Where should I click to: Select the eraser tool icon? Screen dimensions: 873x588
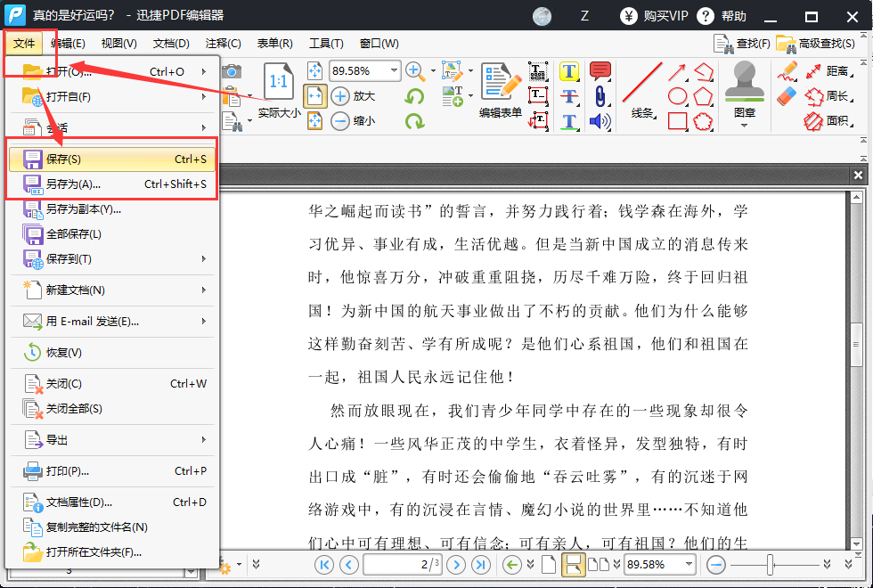pos(787,96)
